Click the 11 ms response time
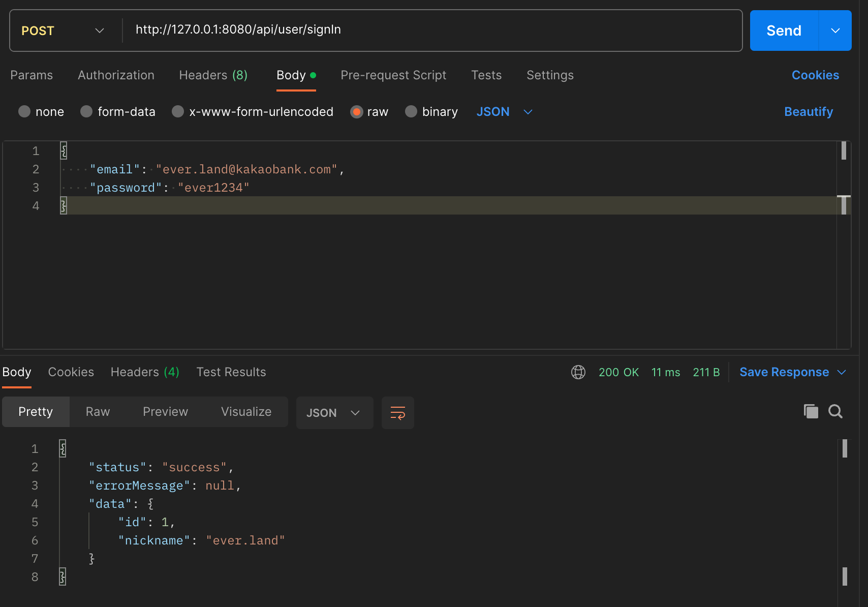 666,372
